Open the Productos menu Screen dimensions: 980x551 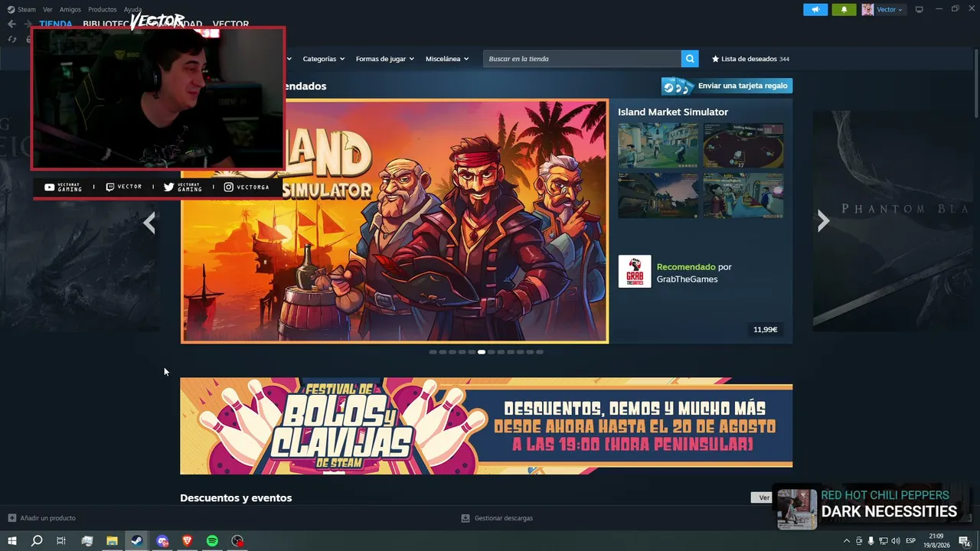(103, 9)
